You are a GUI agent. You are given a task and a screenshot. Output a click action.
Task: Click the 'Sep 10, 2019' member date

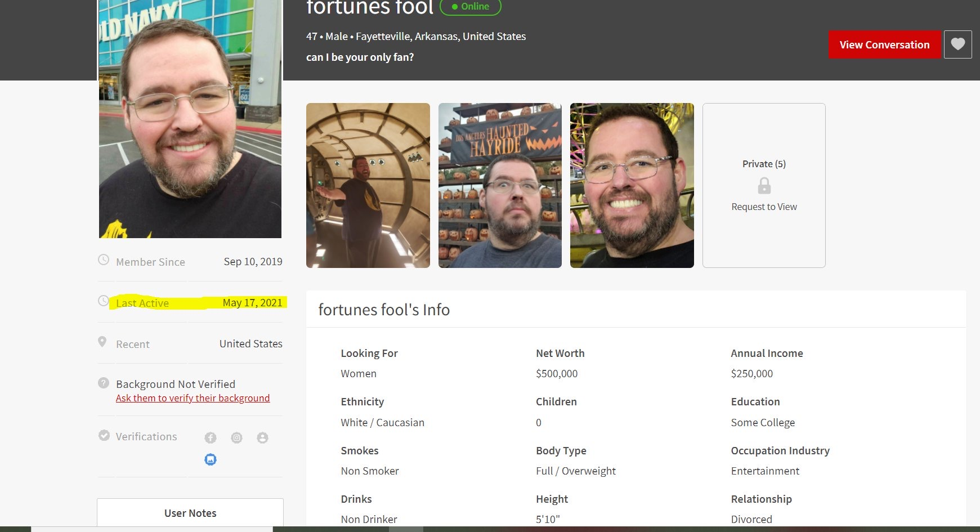coord(253,262)
